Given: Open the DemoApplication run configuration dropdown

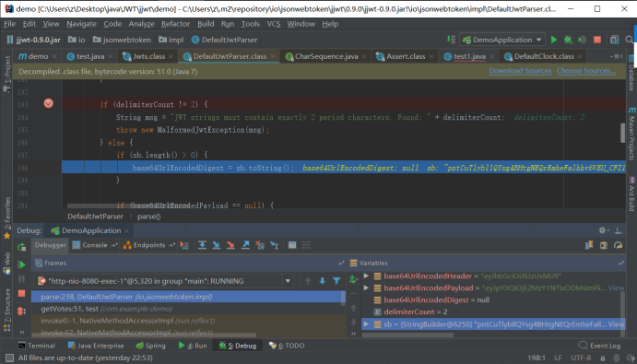Looking at the screenshot, I should click(x=502, y=40).
